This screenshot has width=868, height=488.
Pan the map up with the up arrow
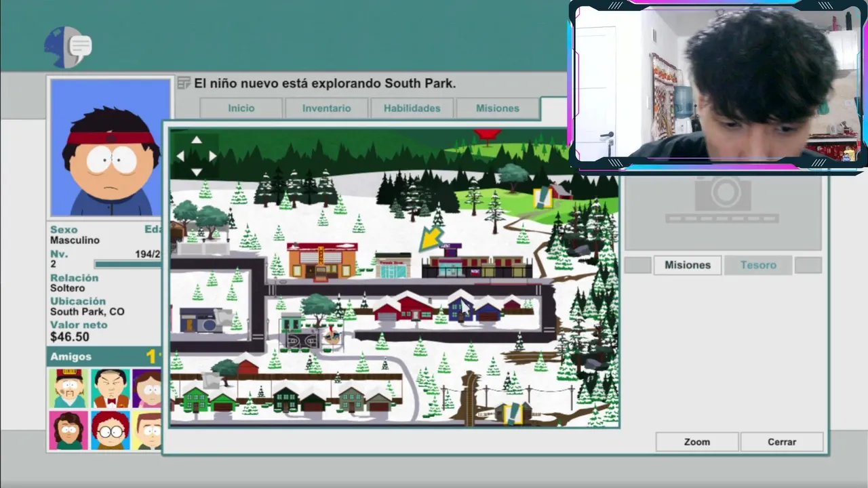[197, 140]
